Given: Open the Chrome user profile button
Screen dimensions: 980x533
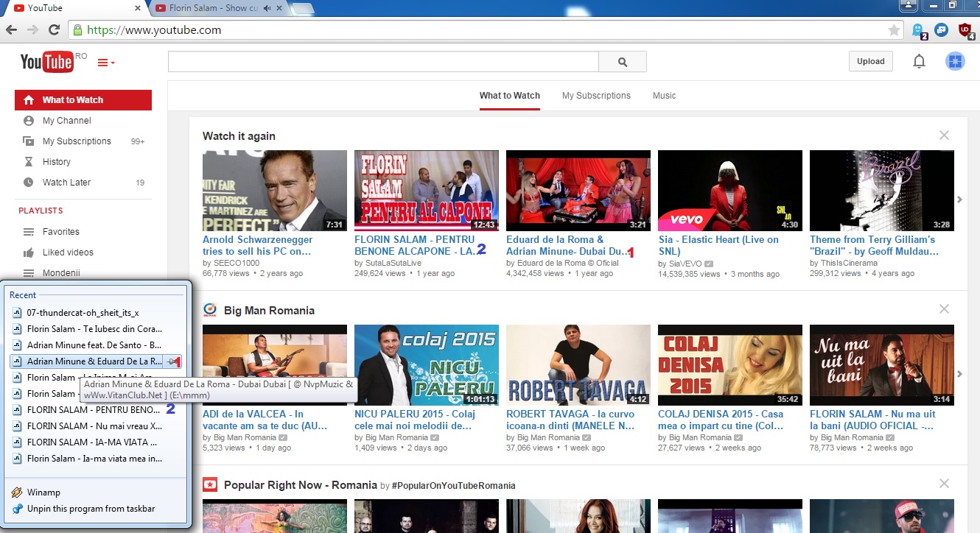Looking at the screenshot, I should (909, 6).
